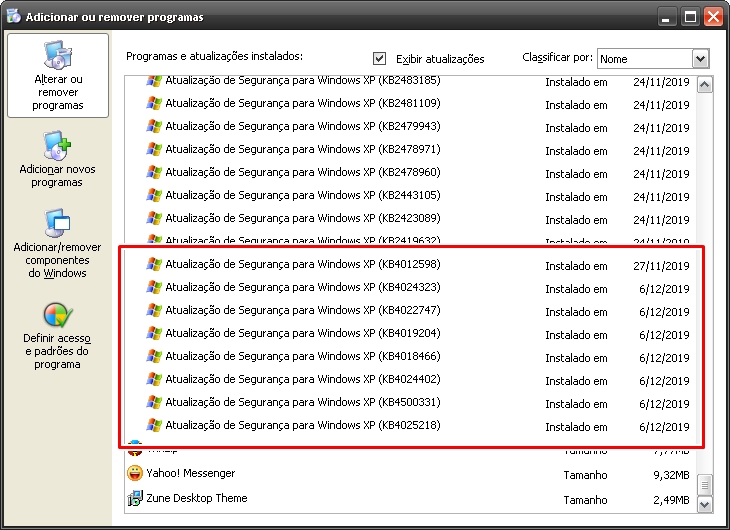Image resolution: width=730 pixels, height=530 pixels.
Task: Click the icon of update KB2483185
Action: click(x=154, y=81)
